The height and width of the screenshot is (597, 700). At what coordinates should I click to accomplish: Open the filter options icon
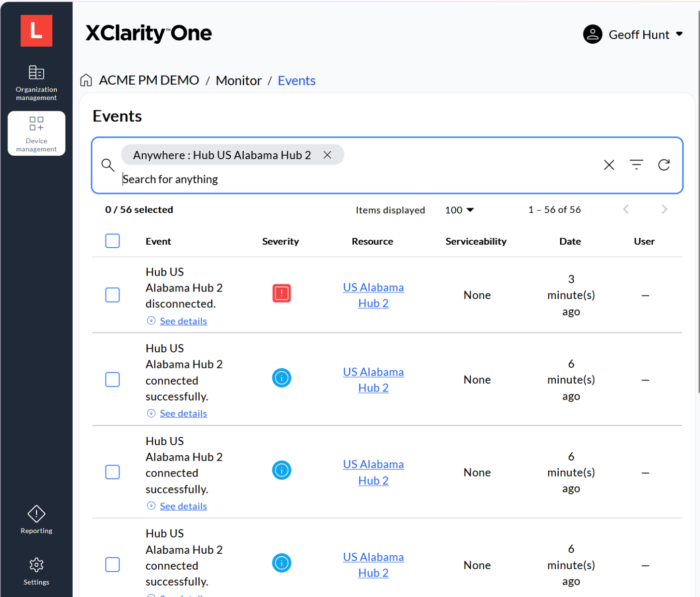[636, 165]
